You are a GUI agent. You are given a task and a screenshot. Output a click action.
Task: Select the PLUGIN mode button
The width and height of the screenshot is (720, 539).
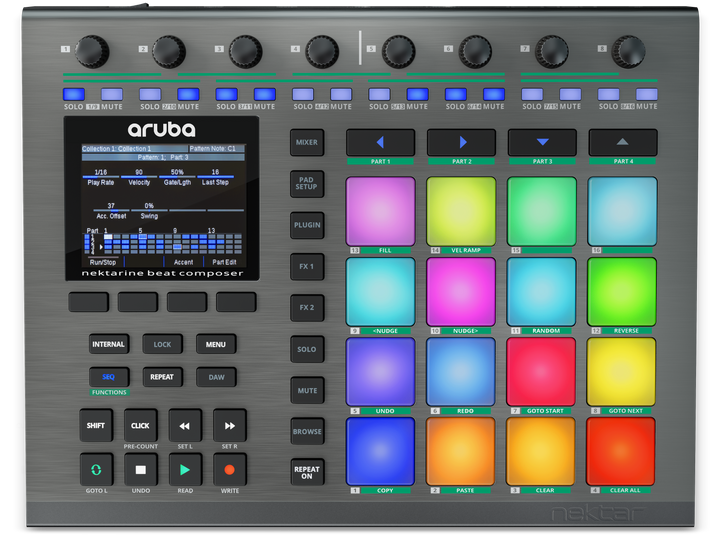(307, 225)
